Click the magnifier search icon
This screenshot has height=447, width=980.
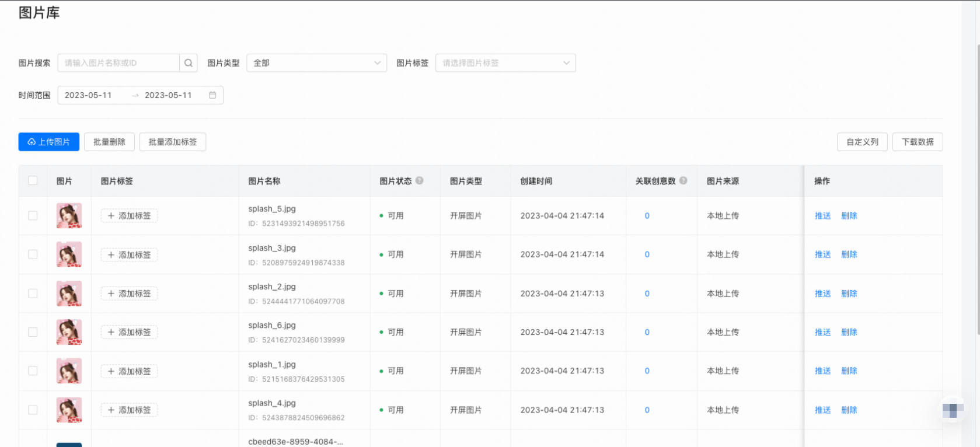188,63
